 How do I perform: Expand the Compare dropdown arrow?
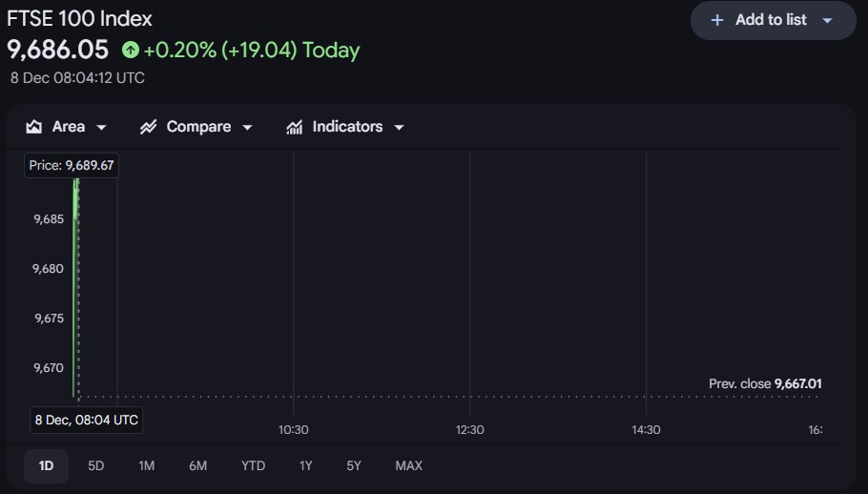[x=247, y=127]
